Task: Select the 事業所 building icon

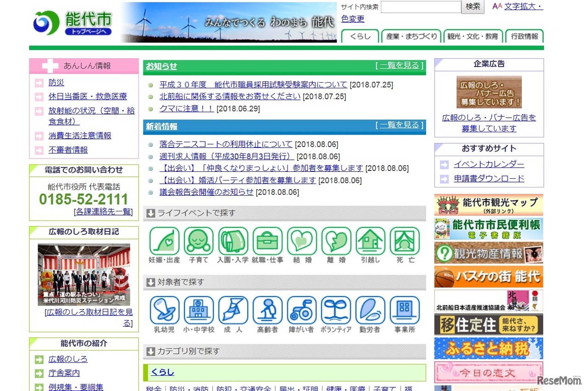Action: 405,315
